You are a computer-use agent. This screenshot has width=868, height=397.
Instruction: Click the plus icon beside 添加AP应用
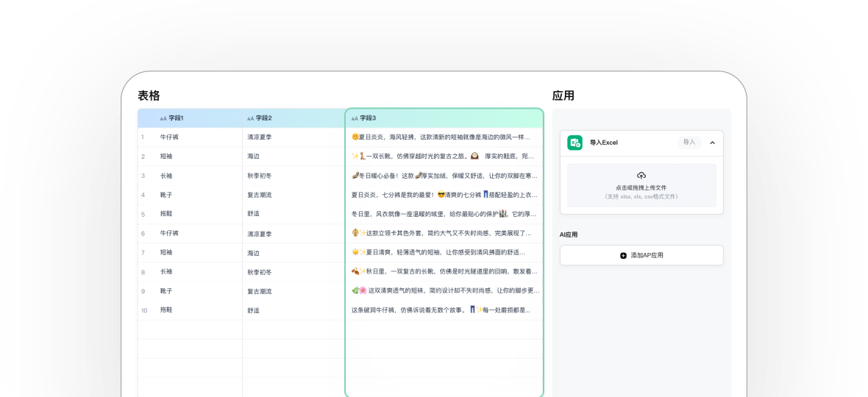click(x=623, y=255)
